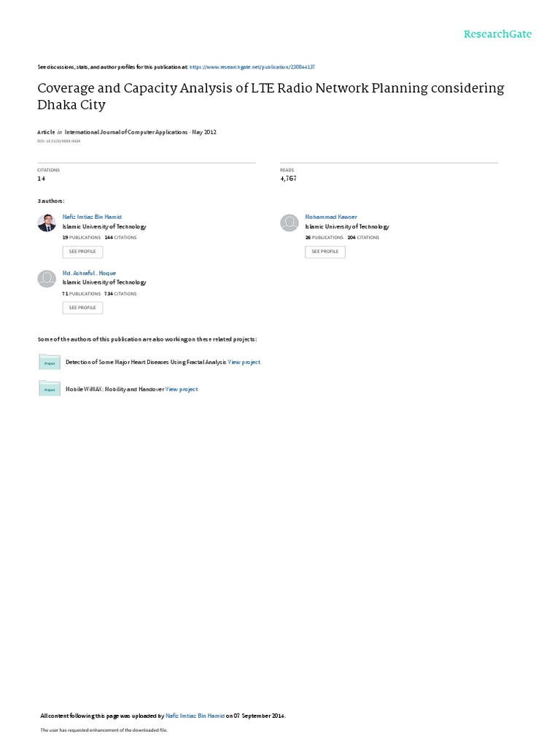The width and height of the screenshot is (560, 747).
Task: Select the article title text
Action: point(271,96)
